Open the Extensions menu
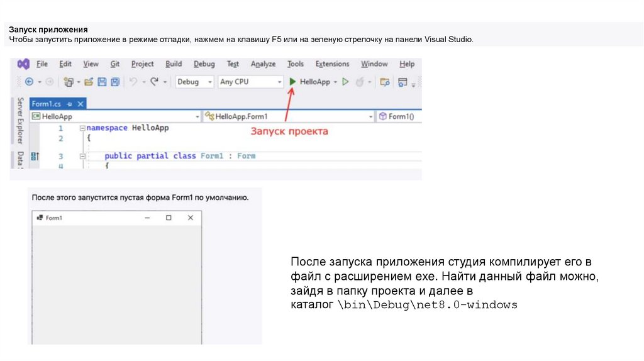Image resolution: width=644 pixels, height=361 pixels. click(332, 64)
